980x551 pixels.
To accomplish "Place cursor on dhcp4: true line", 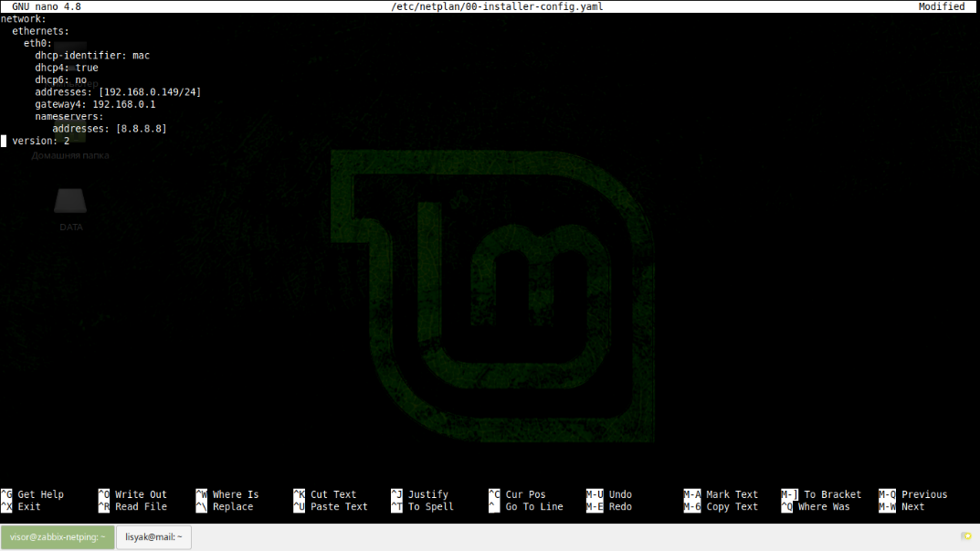I will [67, 68].
